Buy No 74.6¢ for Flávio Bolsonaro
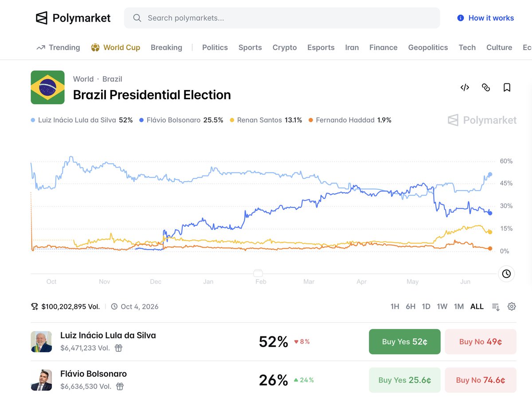The width and height of the screenshot is (532, 398). [481, 380]
